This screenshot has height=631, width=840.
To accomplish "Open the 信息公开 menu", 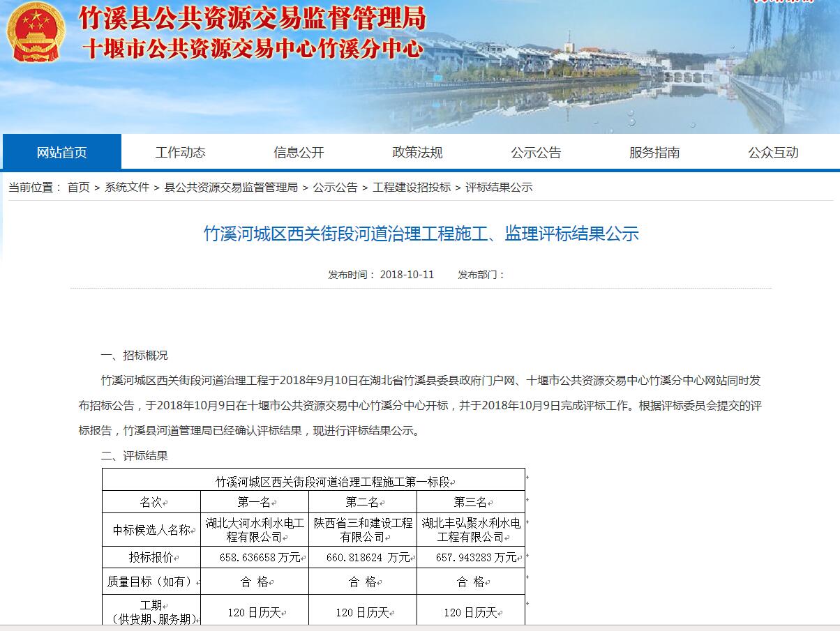I will tap(298, 151).
